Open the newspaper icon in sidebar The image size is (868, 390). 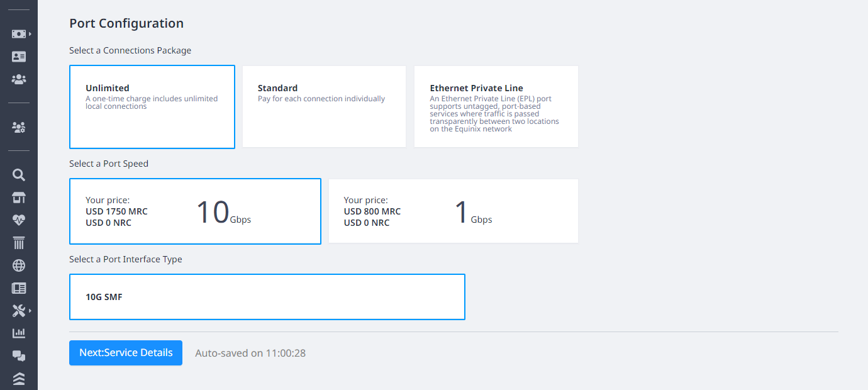coord(19,288)
